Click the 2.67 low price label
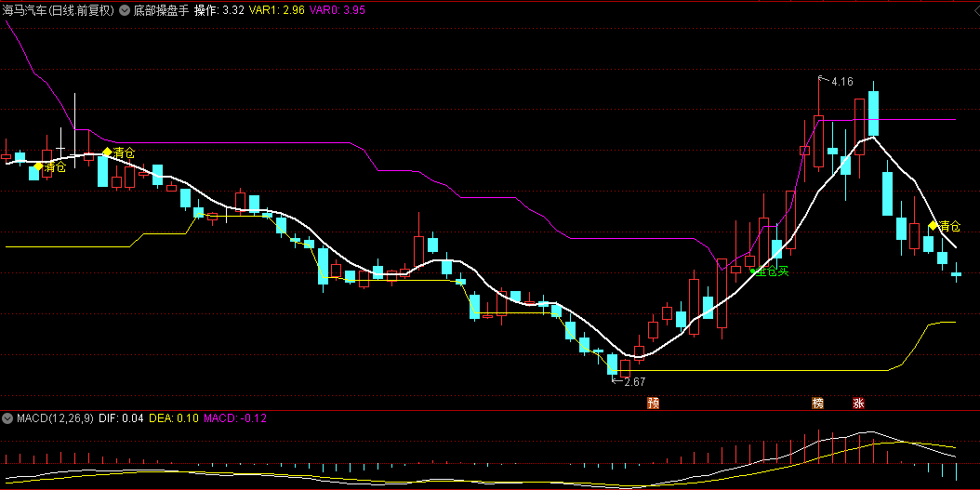This screenshot has height=490, width=980. pyautogui.click(x=634, y=381)
